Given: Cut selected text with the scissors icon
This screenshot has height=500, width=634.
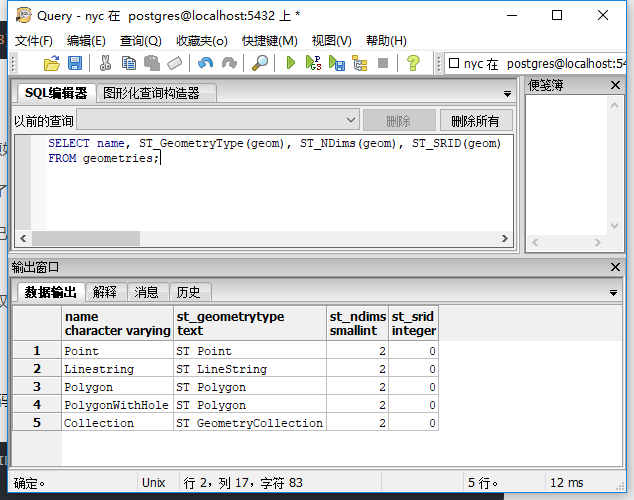Looking at the screenshot, I should click(105, 63).
